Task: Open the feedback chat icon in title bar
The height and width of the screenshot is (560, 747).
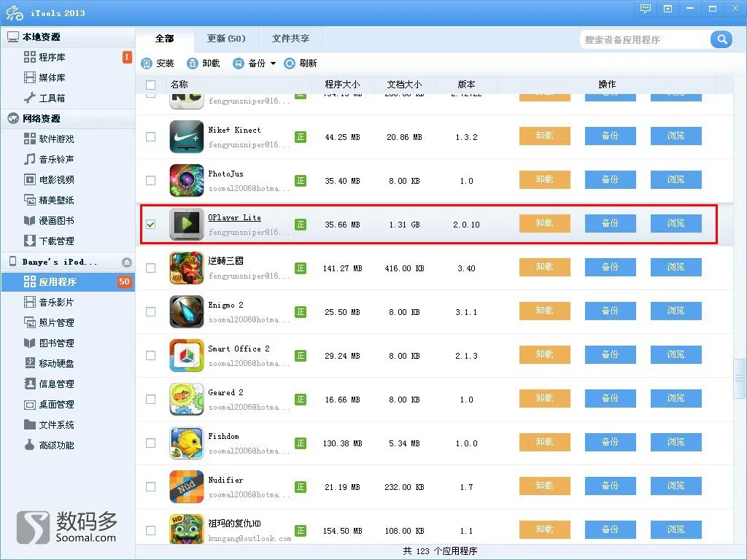Action: point(646,9)
